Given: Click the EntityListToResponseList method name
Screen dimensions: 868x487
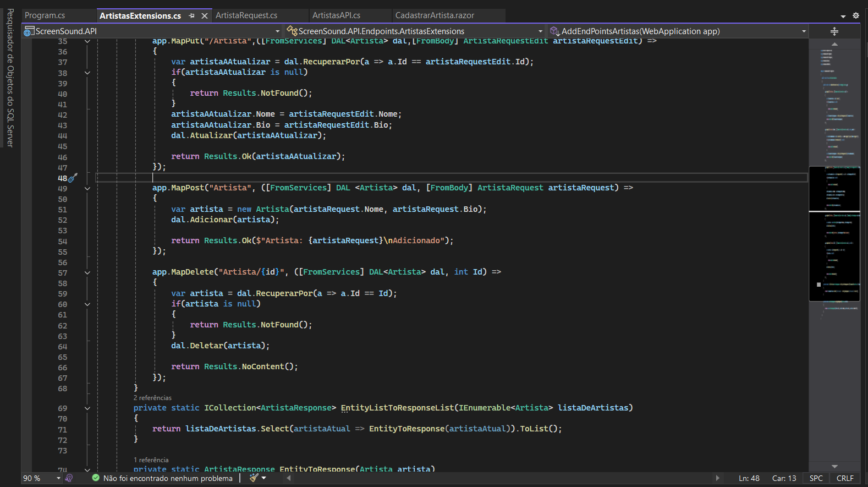Looking at the screenshot, I should (x=397, y=408).
